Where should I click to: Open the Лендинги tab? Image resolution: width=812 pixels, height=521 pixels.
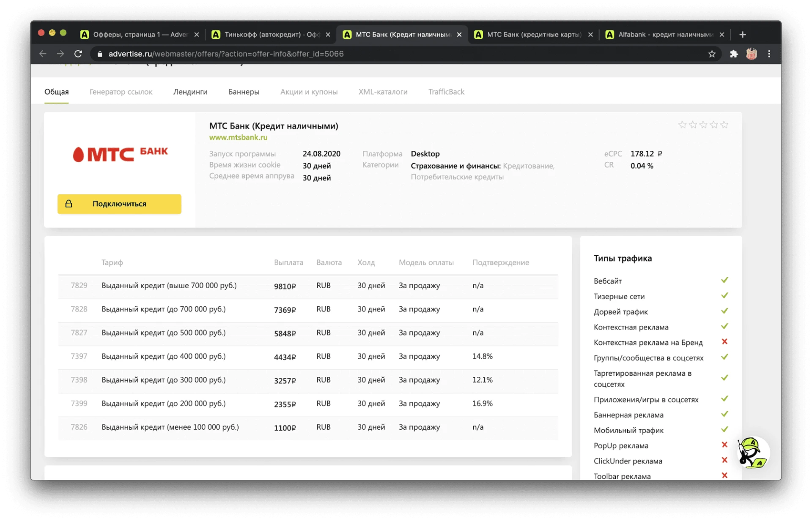pos(190,92)
